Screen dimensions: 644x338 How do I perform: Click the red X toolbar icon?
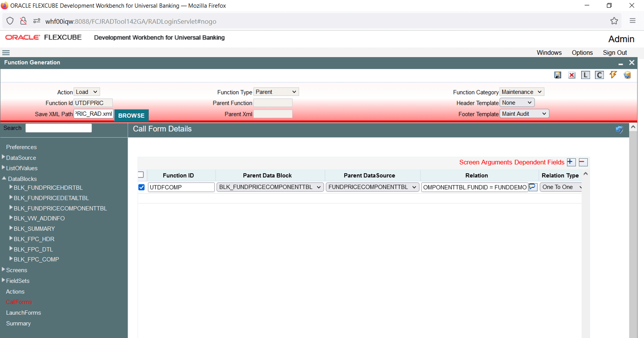click(571, 75)
